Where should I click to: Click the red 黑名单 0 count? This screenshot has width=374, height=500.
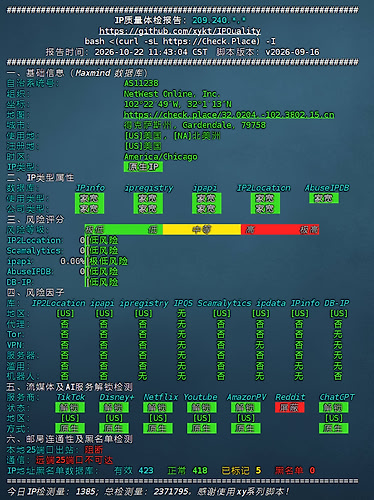[295, 470]
